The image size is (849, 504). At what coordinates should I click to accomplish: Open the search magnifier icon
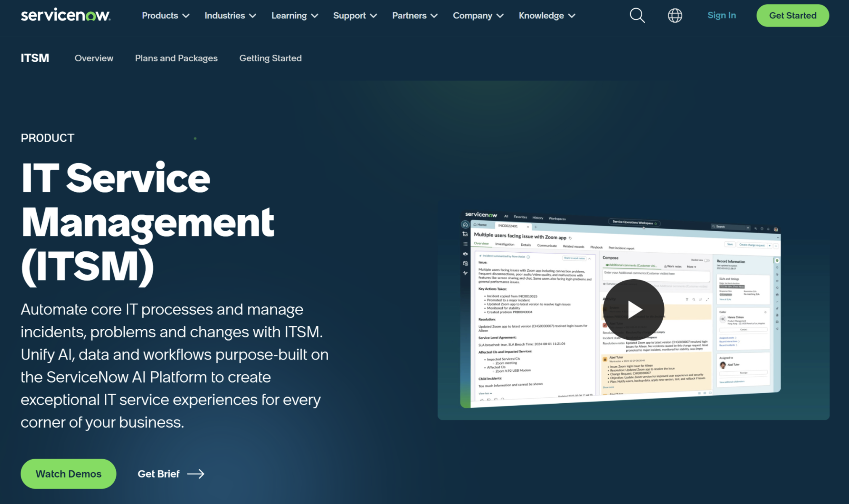click(x=637, y=16)
